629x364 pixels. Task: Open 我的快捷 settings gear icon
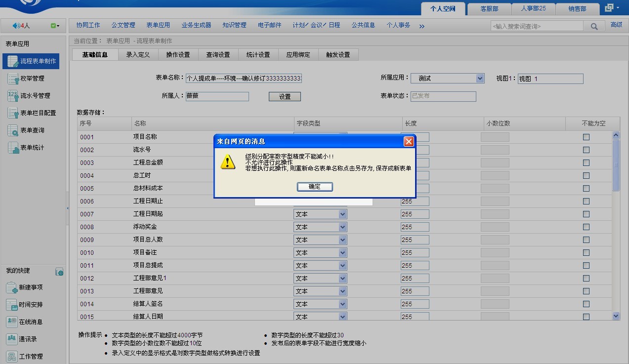[x=59, y=272]
